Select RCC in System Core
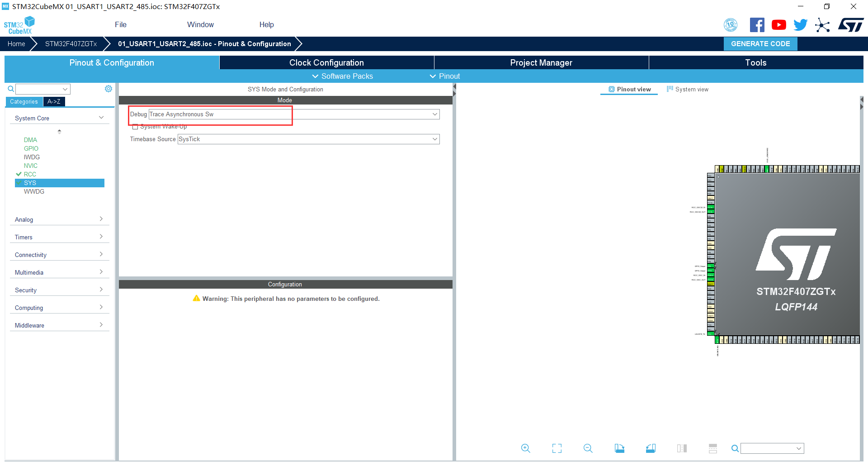 pyautogui.click(x=30, y=174)
